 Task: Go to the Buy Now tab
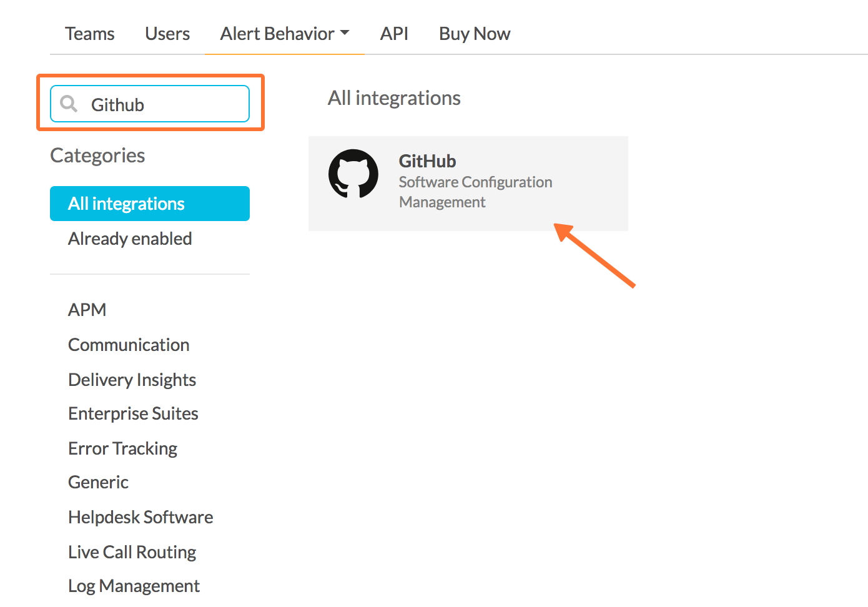pyautogui.click(x=475, y=34)
